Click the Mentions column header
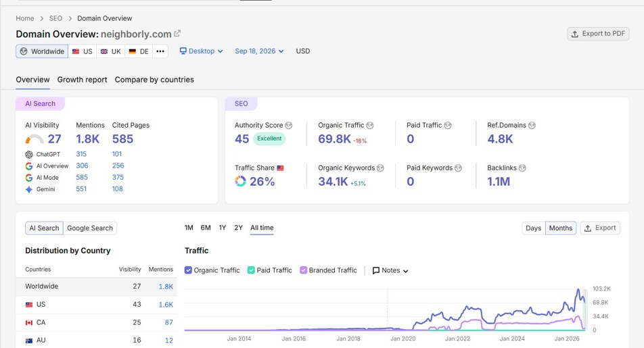The height and width of the screenshot is (348, 644). coord(160,270)
